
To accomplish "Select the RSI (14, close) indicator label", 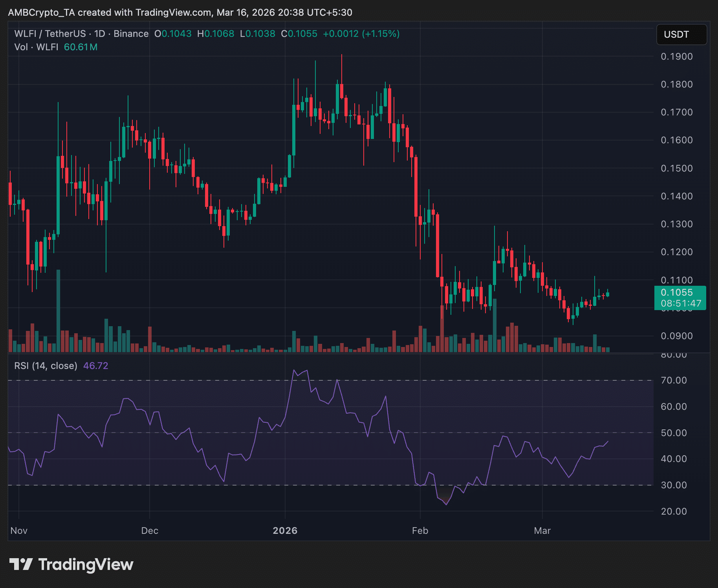I will 46,366.
